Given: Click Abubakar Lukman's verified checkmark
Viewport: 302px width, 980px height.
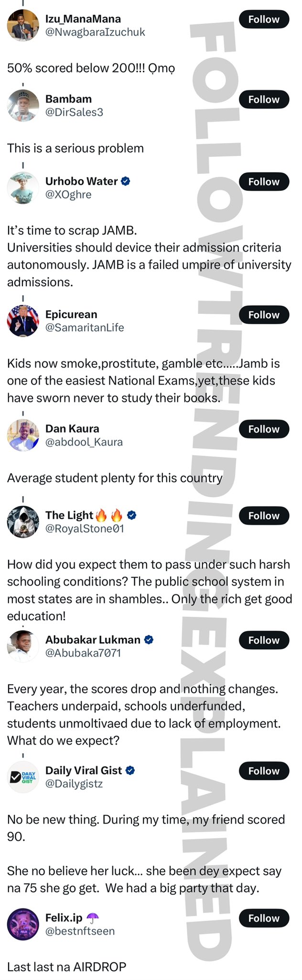Looking at the screenshot, I should (x=149, y=640).
